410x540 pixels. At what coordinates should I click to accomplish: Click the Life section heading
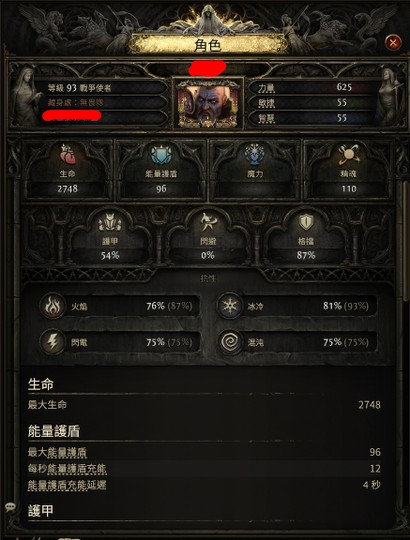tap(41, 384)
